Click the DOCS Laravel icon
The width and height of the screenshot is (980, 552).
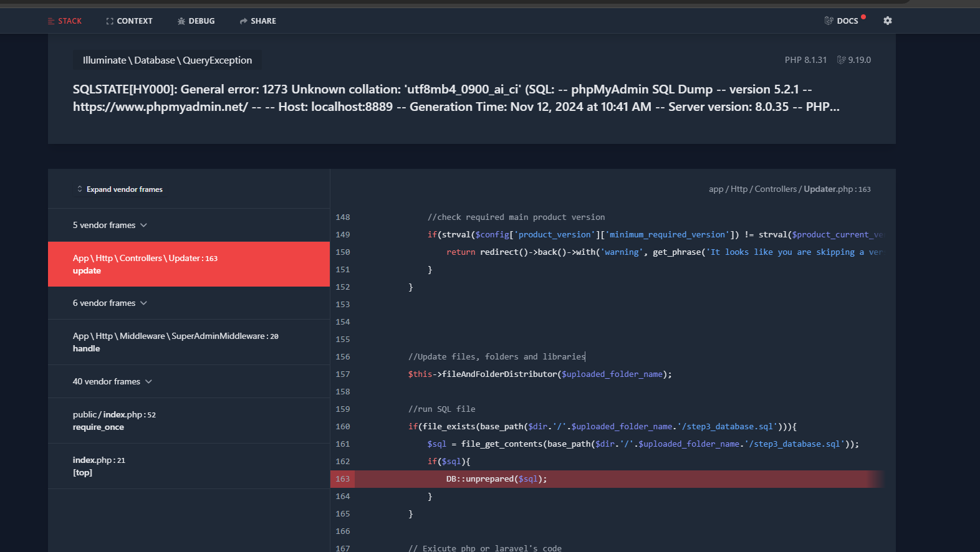829,21
